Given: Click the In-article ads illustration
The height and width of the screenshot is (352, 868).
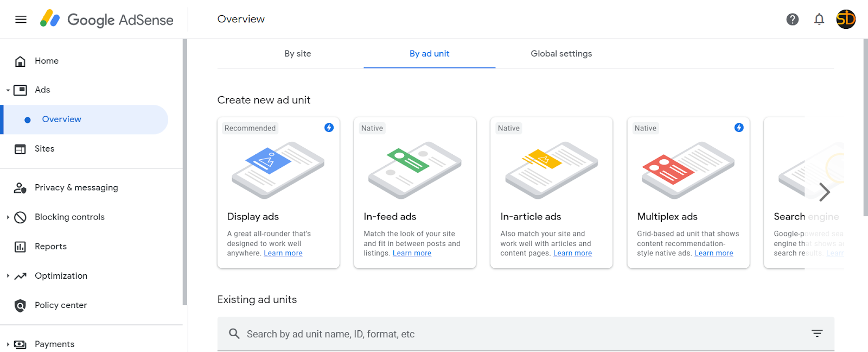Looking at the screenshot, I should click(x=552, y=170).
